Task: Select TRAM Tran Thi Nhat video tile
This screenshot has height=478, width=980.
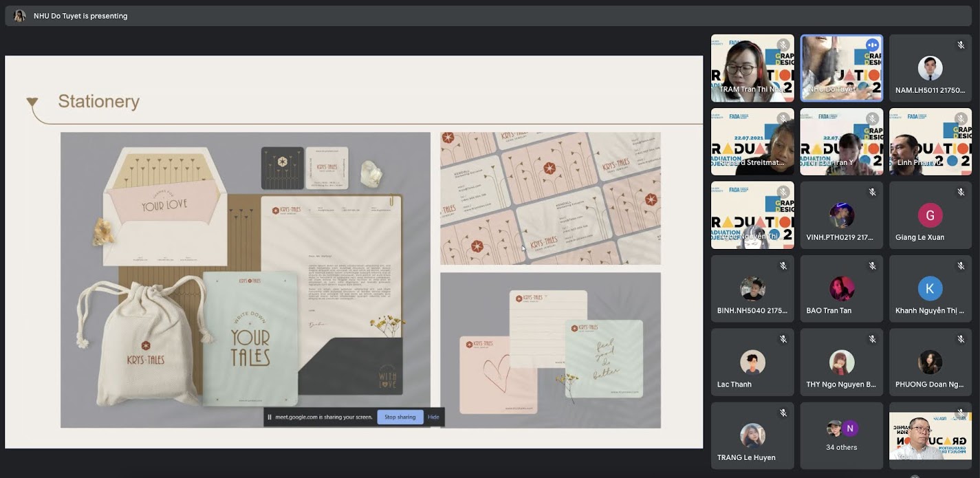Action: click(x=752, y=68)
